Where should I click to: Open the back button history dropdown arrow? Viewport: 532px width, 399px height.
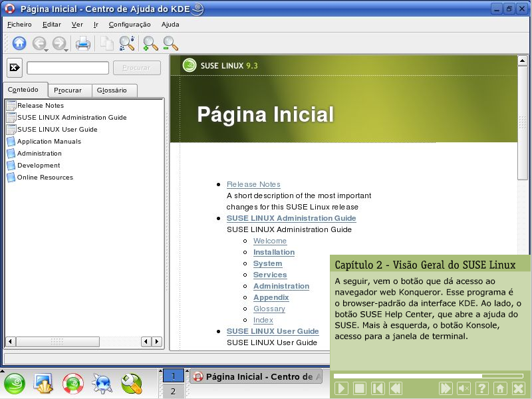46,50
